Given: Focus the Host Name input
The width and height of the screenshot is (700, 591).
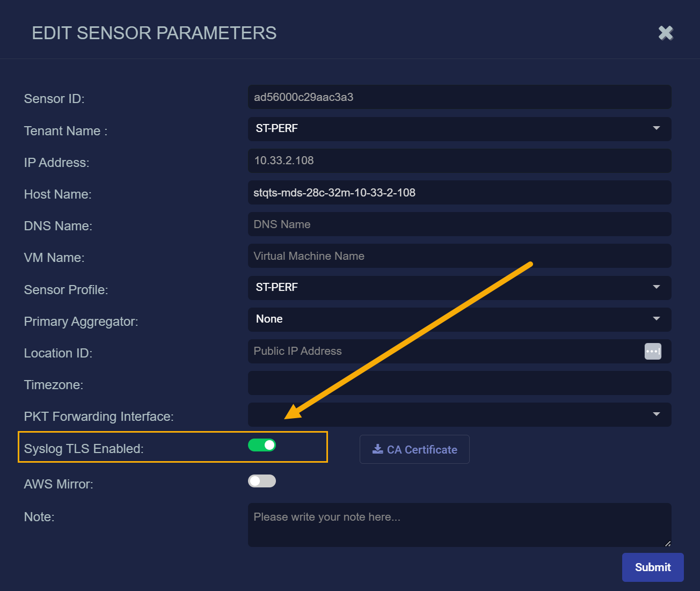Looking at the screenshot, I should (x=460, y=193).
